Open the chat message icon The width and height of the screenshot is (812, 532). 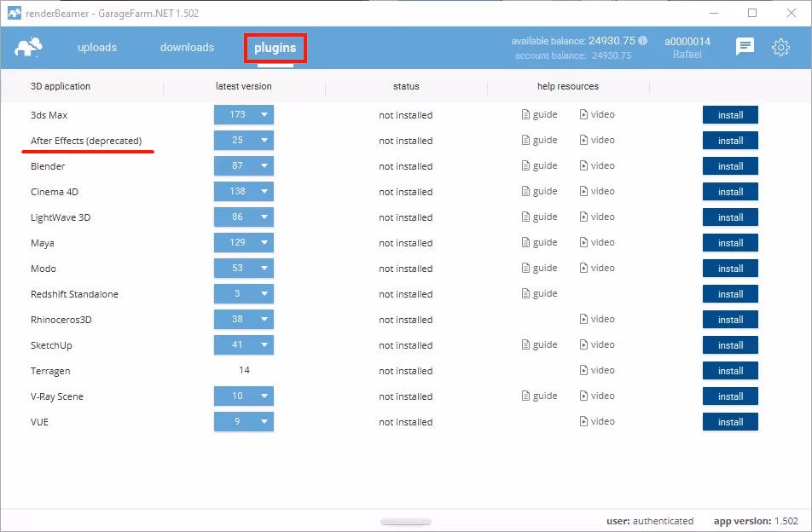pyautogui.click(x=745, y=47)
